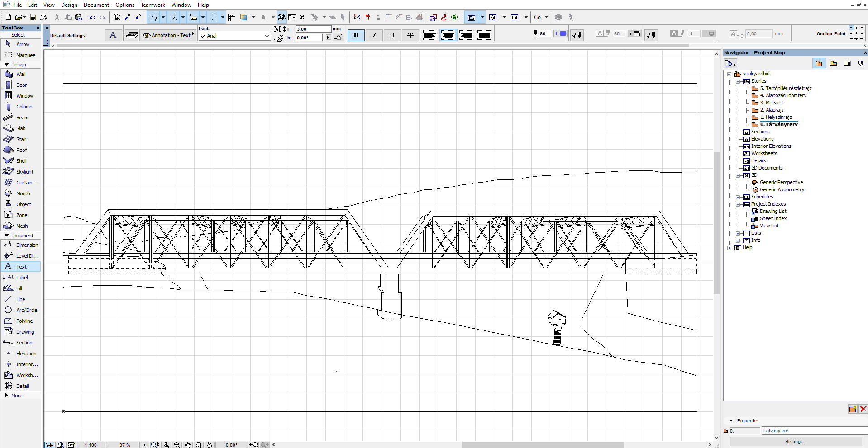The image size is (868, 448).
Task: Select the Beam tool
Action: (x=21, y=118)
